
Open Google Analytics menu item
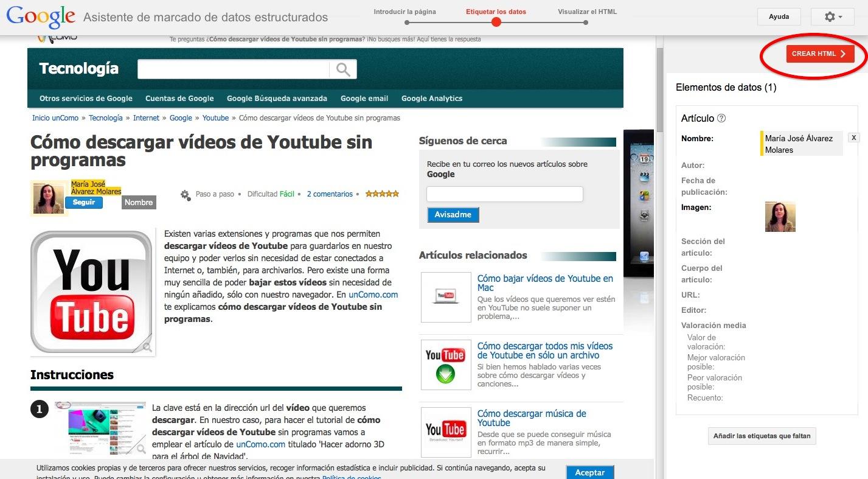(x=431, y=99)
